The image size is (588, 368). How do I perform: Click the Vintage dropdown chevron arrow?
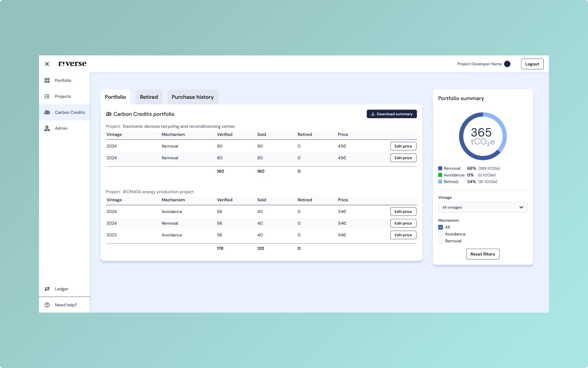(521, 207)
